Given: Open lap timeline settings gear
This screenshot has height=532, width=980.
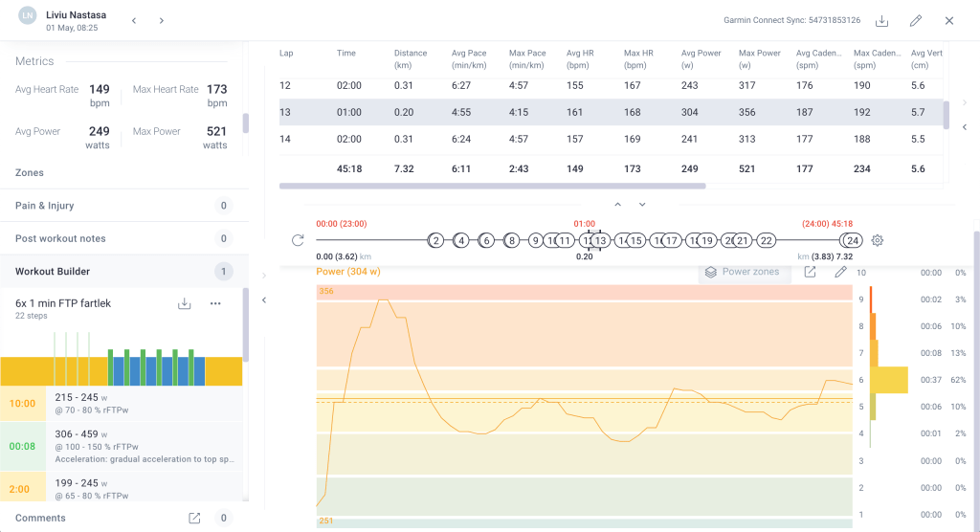Looking at the screenshot, I should point(878,240).
